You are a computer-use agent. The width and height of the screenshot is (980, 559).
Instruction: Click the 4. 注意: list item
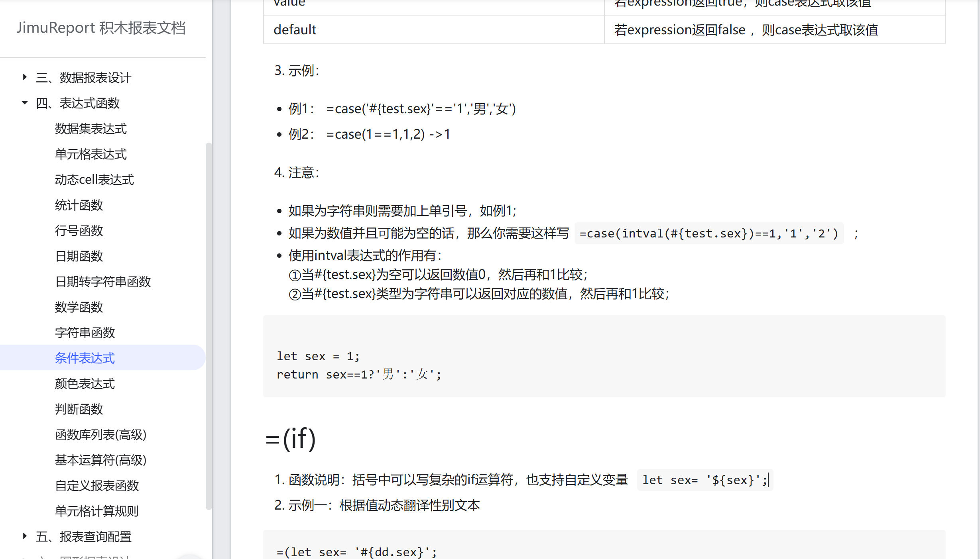click(x=297, y=172)
